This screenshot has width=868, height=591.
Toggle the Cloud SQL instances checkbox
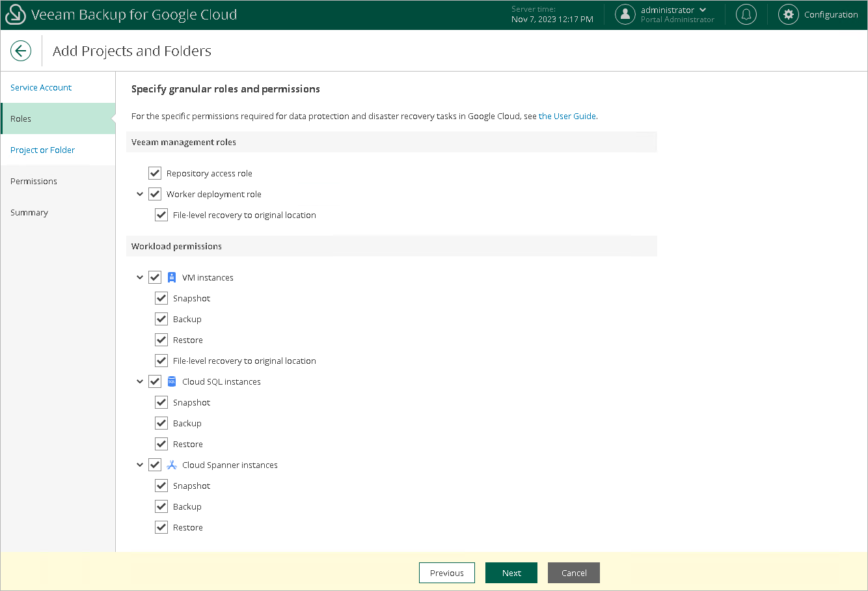pos(155,381)
